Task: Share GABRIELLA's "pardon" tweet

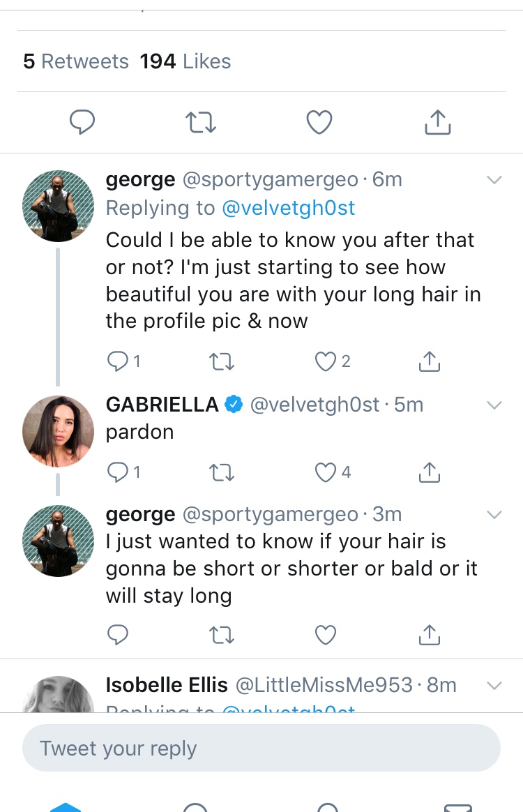Action: pyautogui.click(x=430, y=472)
